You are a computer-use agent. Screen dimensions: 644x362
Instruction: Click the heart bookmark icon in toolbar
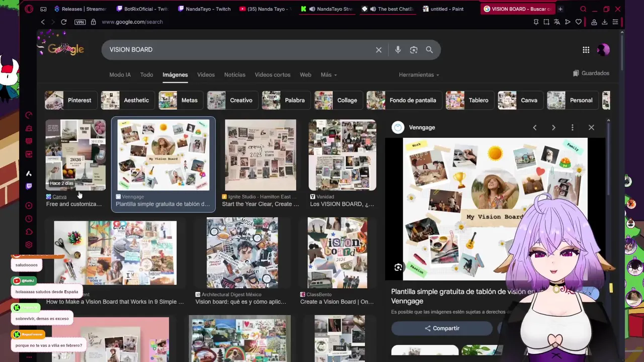[579, 22]
